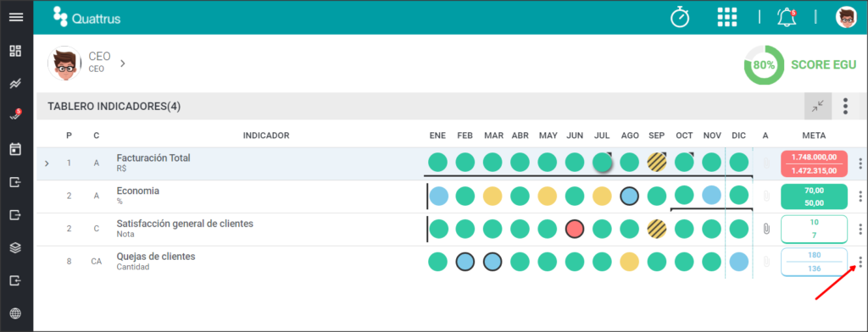Viewport: 868px width, 332px height.
Task: Click attachment clip on Facturación Total row
Action: click(x=766, y=163)
